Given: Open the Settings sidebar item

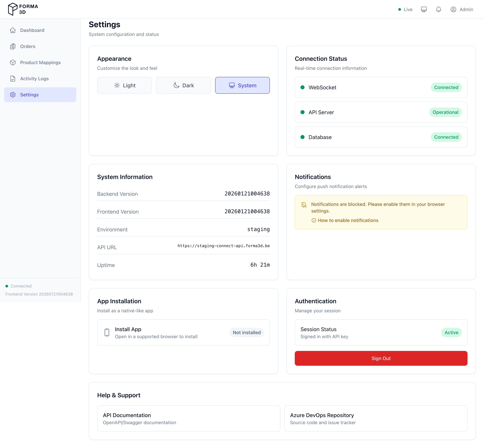Looking at the screenshot, I should pos(40,95).
